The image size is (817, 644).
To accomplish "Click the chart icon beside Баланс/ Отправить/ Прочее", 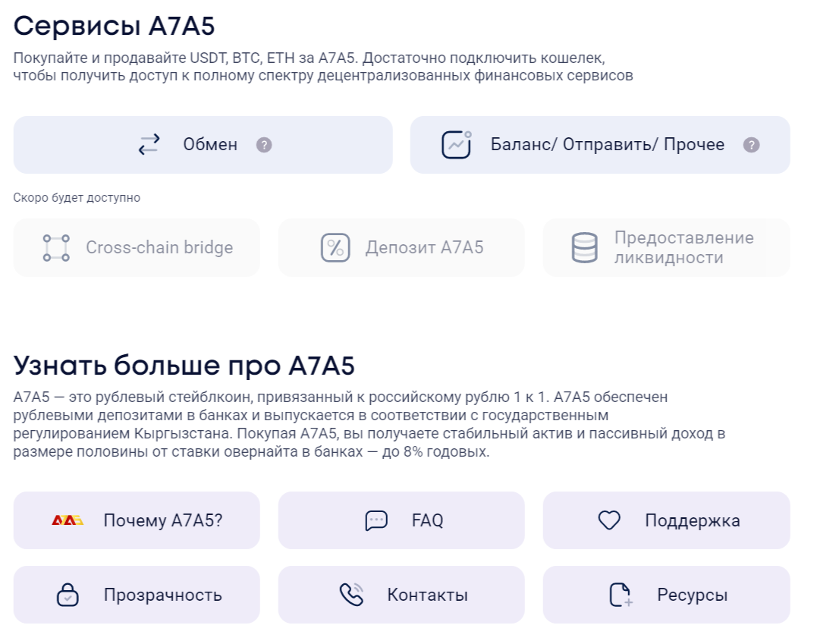I will [x=457, y=144].
